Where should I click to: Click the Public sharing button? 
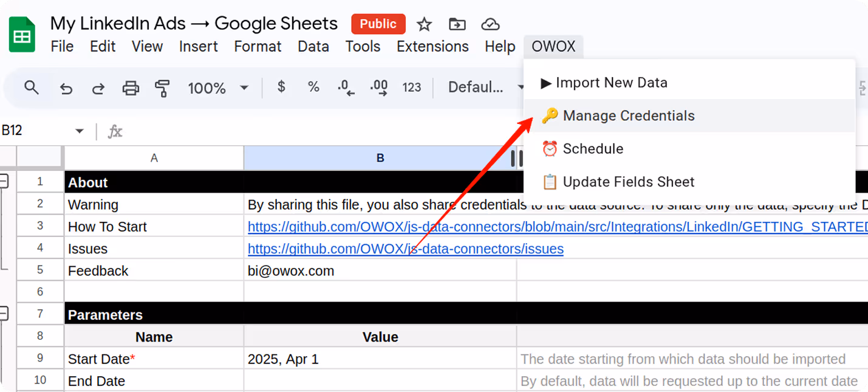click(378, 24)
